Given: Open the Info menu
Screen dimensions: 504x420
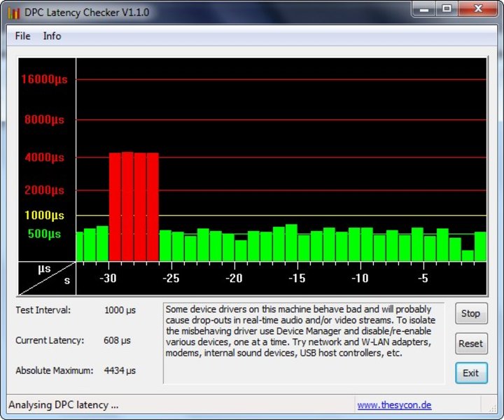Looking at the screenshot, I should click(x=52, y=36).
